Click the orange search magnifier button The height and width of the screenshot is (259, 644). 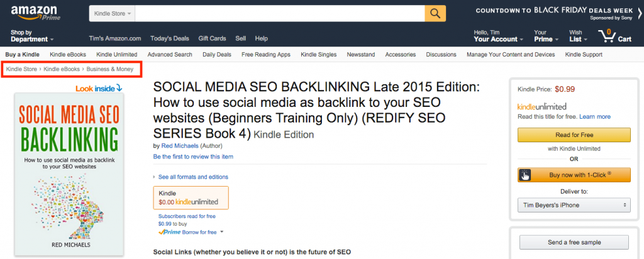click(x=435, y=13)
